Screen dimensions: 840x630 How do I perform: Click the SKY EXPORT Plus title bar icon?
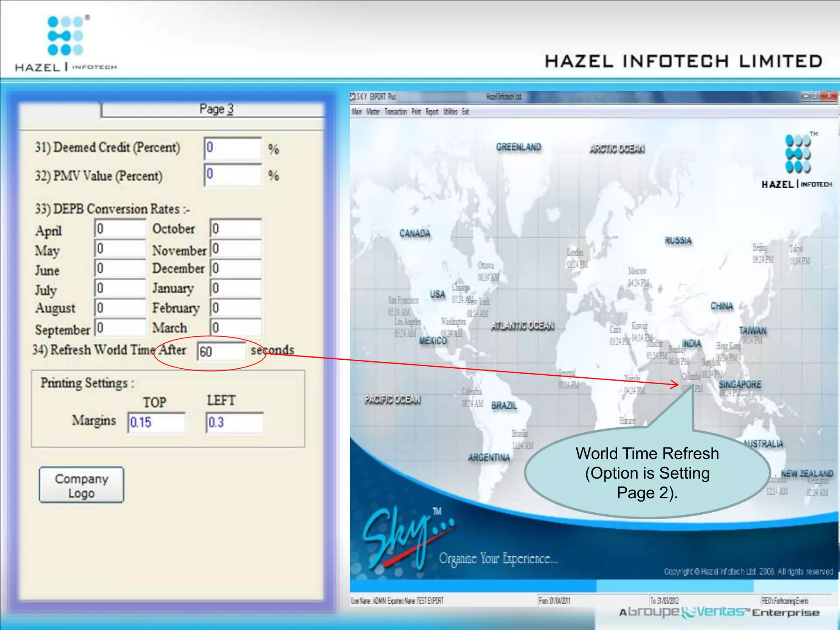click(x=353, y=97)
